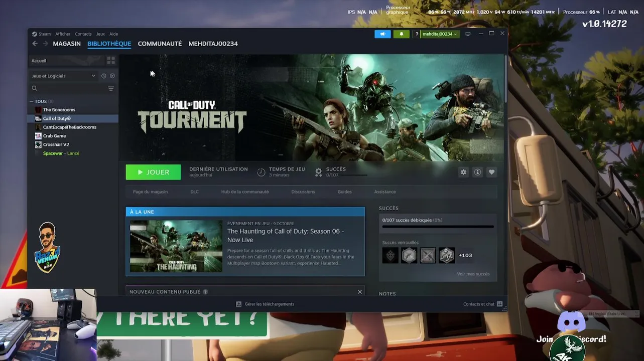Click the TEMPS DE JEU clock icon

[261, 172]
